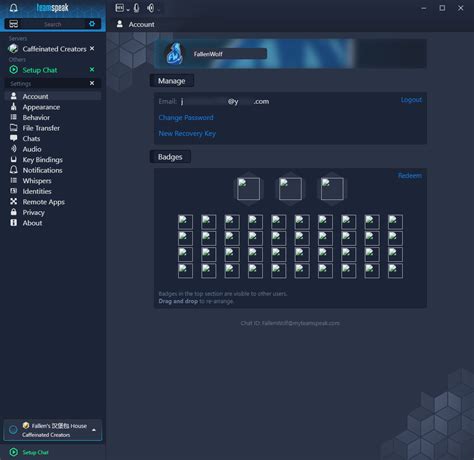The height and width of the screenshot is (460, 474).
Task: Mute the microphone in the top toolbar
Action: (136, 8)
